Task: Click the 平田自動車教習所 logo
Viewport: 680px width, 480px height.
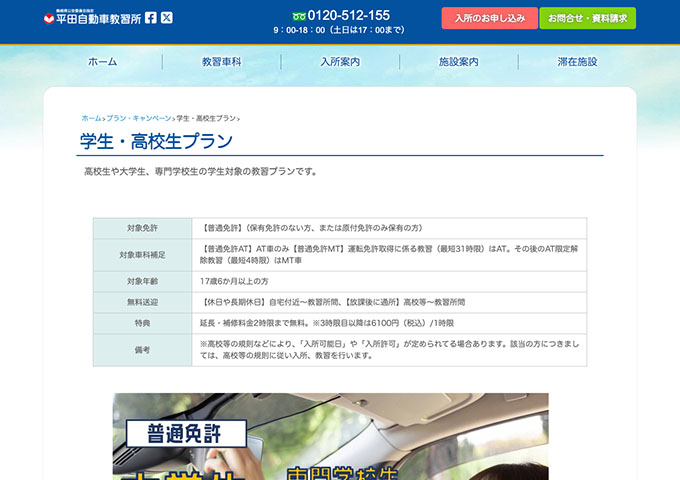Action: coord(93,17)
